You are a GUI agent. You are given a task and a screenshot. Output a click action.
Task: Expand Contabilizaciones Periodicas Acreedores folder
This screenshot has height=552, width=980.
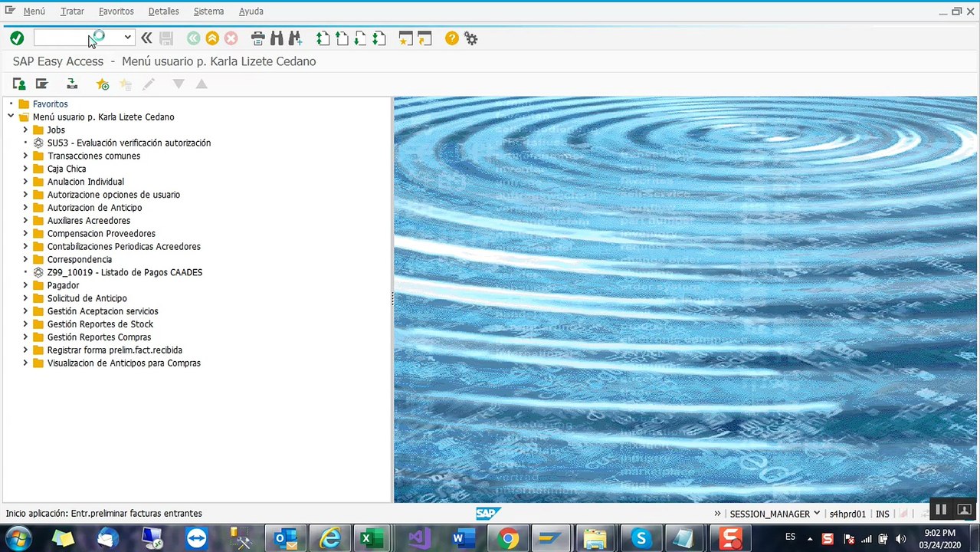tap(25, 246)
